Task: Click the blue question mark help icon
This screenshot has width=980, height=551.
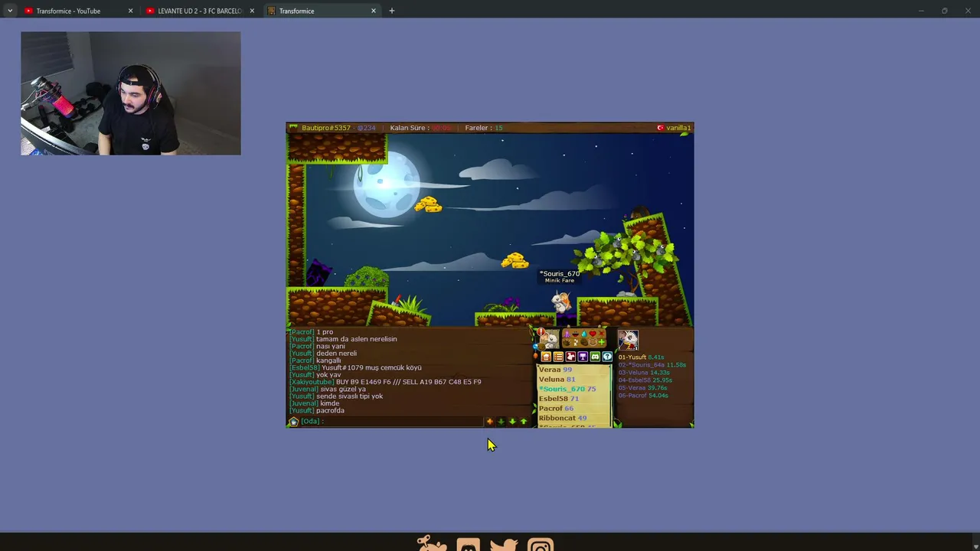Action: click(607, 357)
